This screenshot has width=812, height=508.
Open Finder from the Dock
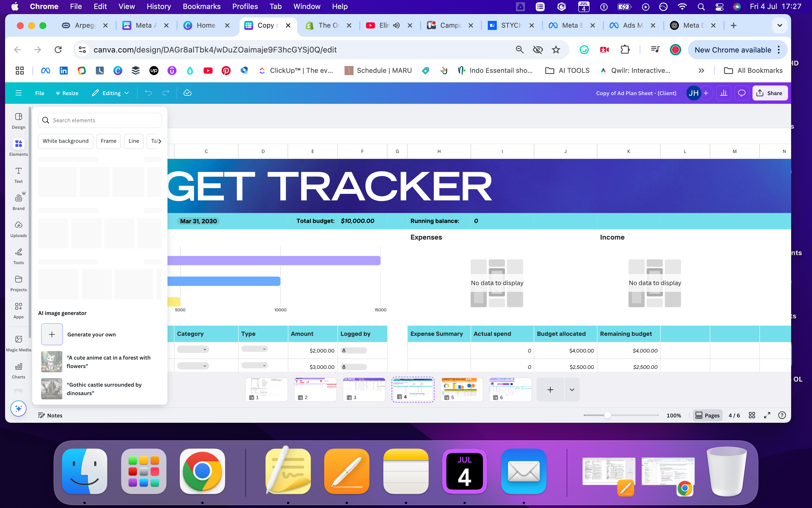click(x=85, y=471)
